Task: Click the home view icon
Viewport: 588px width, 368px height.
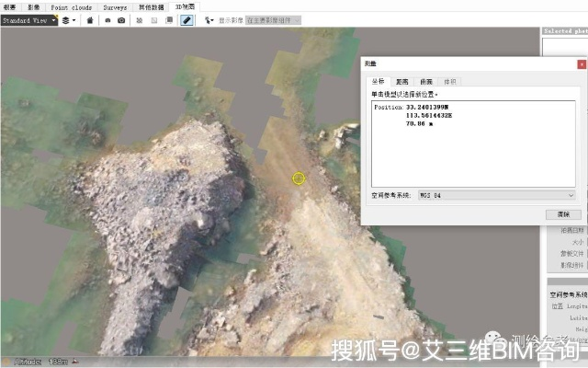Action: (90, 20)
